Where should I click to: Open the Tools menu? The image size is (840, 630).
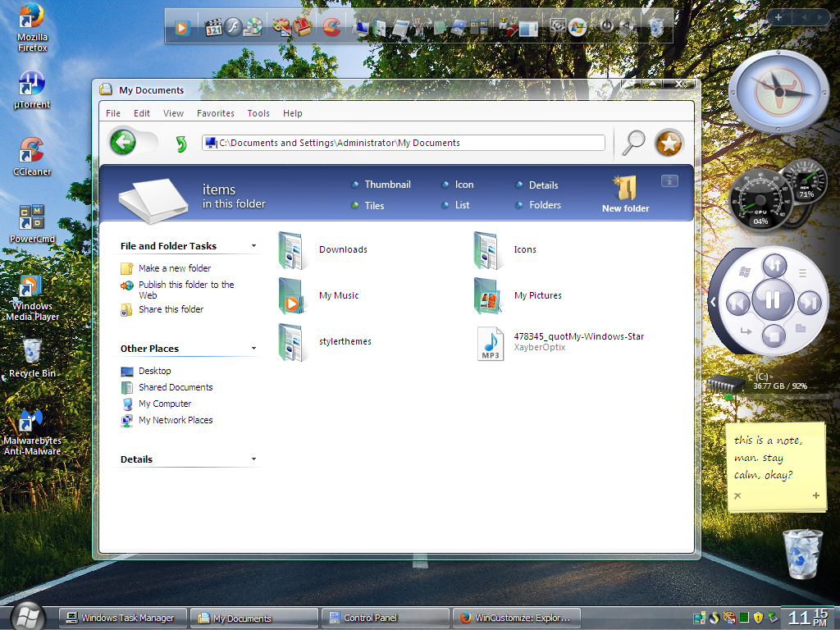click(x=258, y=113)
